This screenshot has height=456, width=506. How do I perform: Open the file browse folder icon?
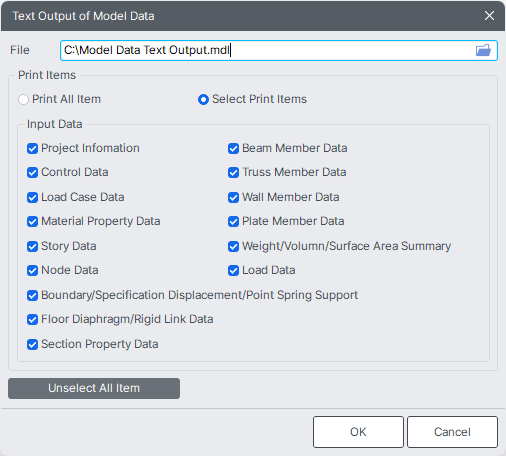[483, 50]
